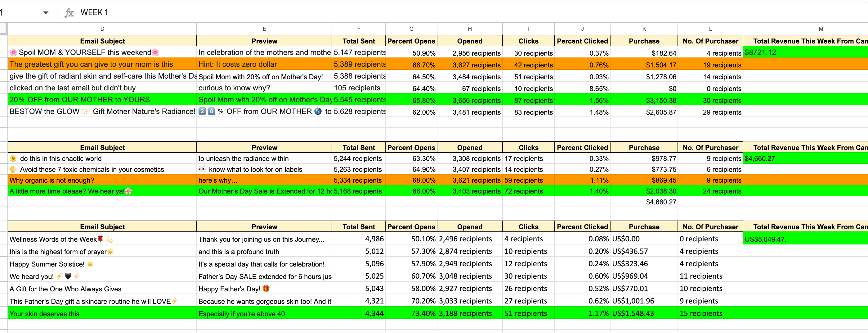Select column K header
Viewport: 868px width, 333px height.
(x=644, y=29)
